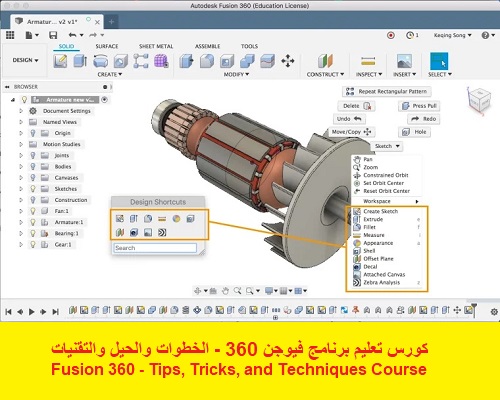This screenshot has height=400, width=500.
Task: Toggle visibility bulb for Canvases
Action: [x=33, y=178]
